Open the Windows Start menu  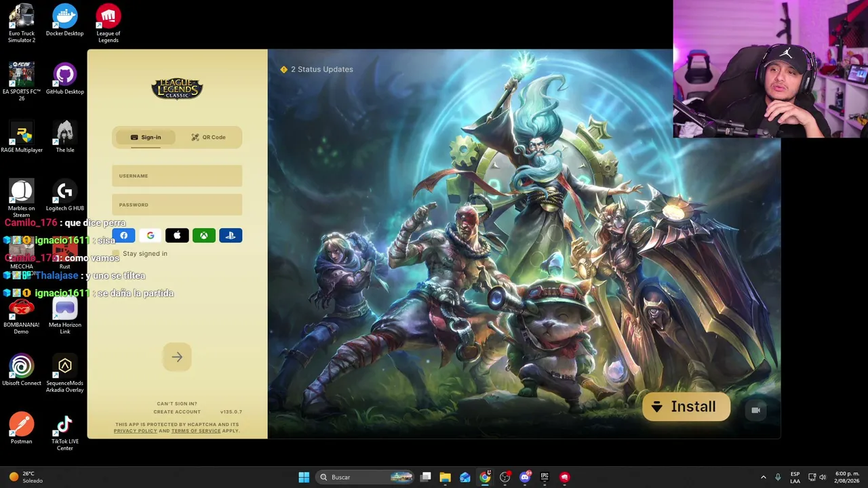click(x=304, y=477)
